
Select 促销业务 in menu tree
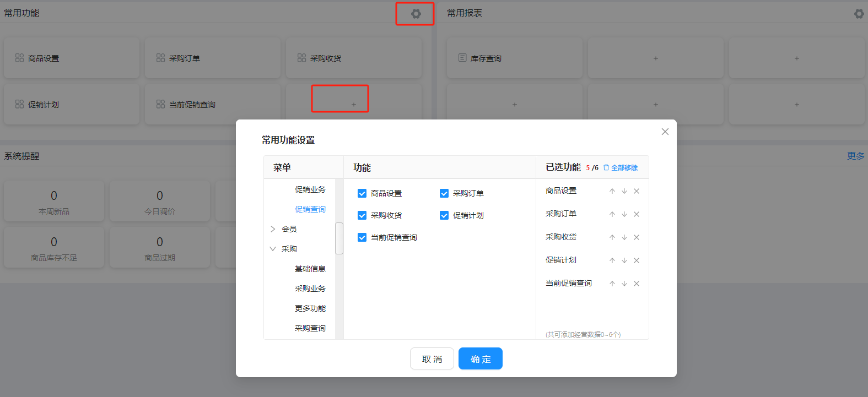310,189
